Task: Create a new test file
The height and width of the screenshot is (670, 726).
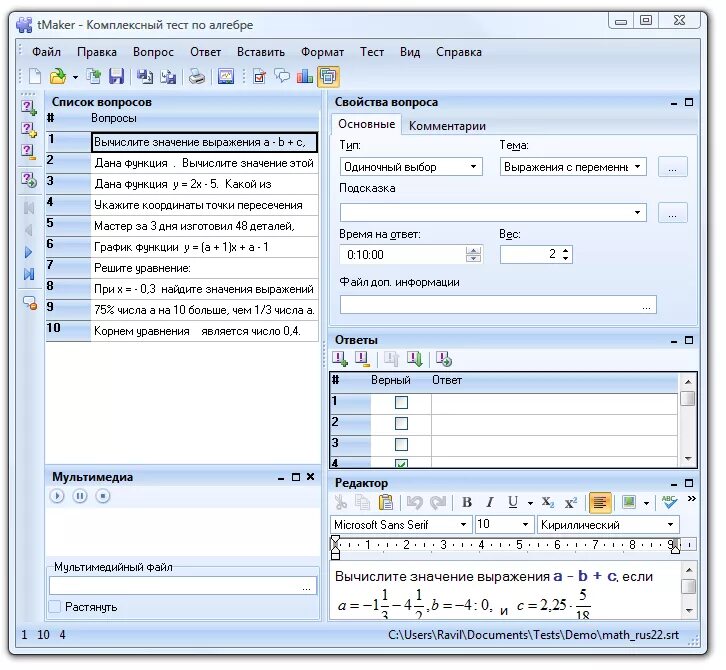Action: pos(36,76)
